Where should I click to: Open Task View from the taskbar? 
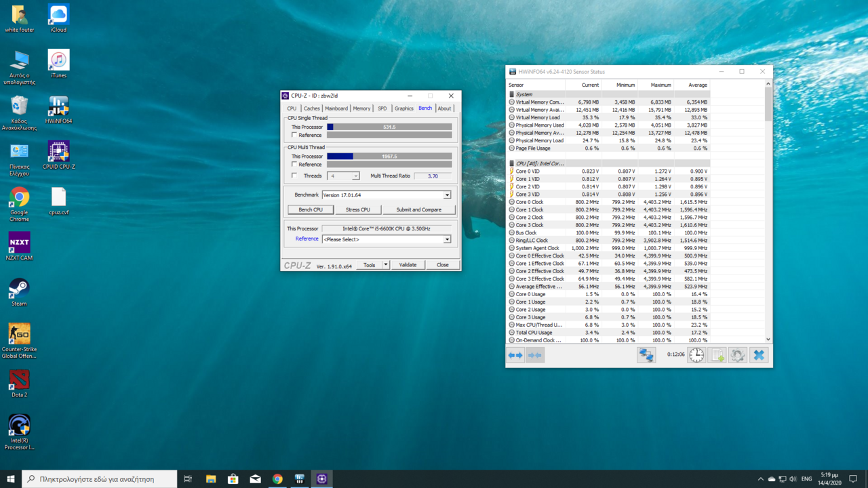point(189,479)
